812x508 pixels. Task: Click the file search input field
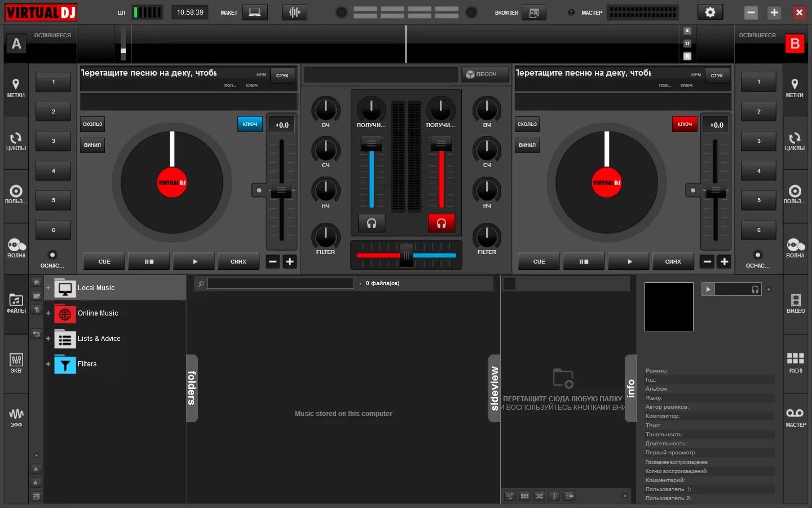click(280, 283)
